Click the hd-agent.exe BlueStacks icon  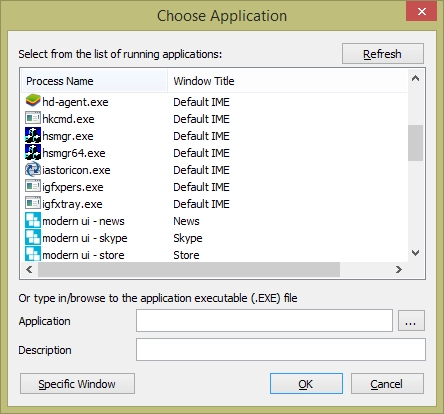(33, 101)
